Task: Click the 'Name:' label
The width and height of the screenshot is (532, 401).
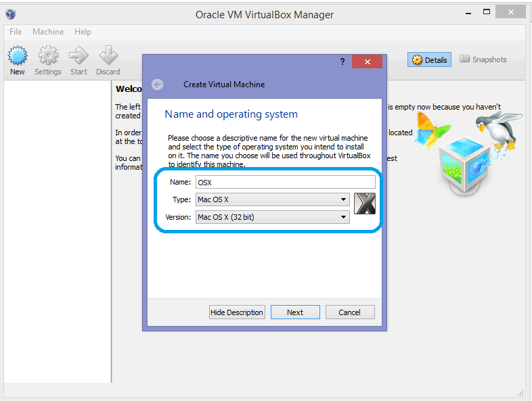Action: pos(180,182)
